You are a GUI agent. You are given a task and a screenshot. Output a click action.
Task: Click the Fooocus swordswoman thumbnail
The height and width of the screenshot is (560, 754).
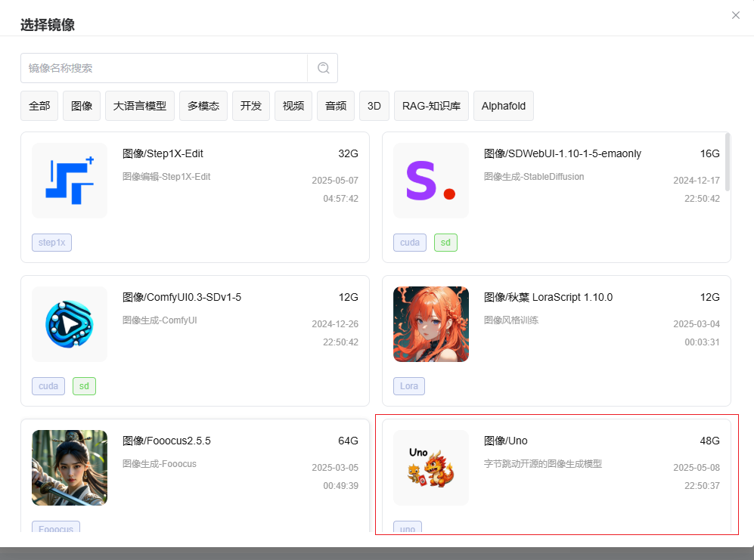coord(70,468)
